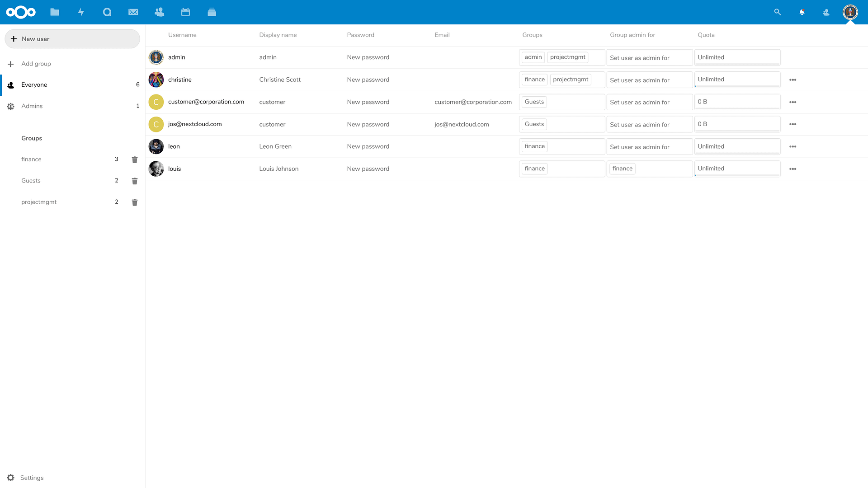Open the Activity lightning icon
868x488 pixels.
pos(81,12)
